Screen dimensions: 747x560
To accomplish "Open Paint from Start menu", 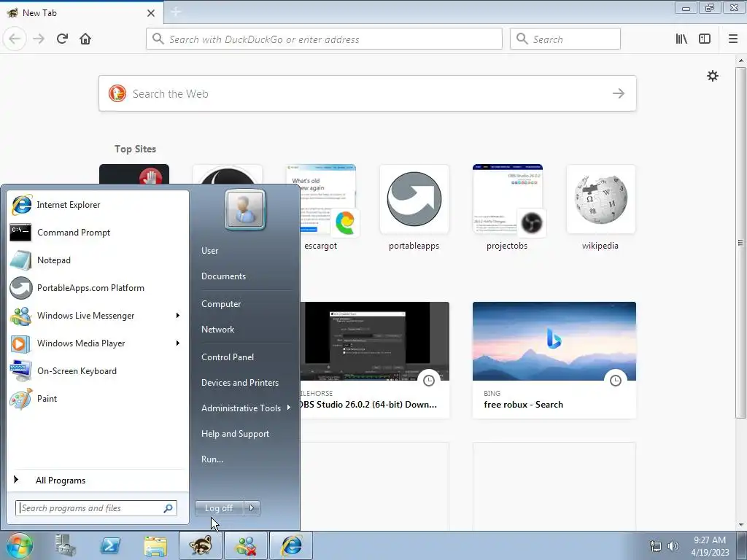I will tap(98, 399).
